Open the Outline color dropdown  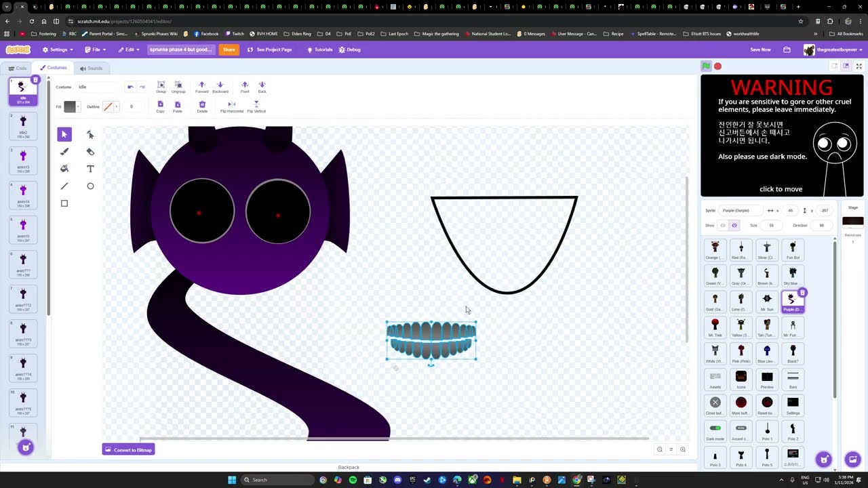click(x=117, y=106)
